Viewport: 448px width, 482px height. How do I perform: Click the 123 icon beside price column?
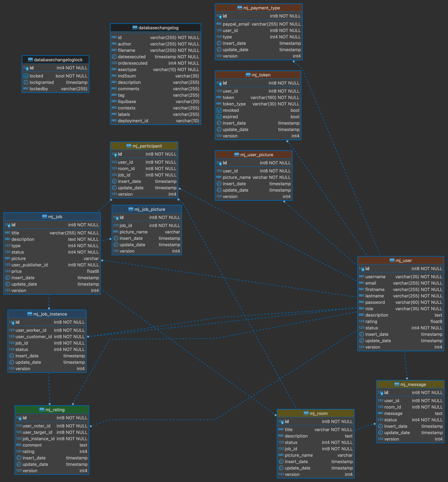[8, 271]
